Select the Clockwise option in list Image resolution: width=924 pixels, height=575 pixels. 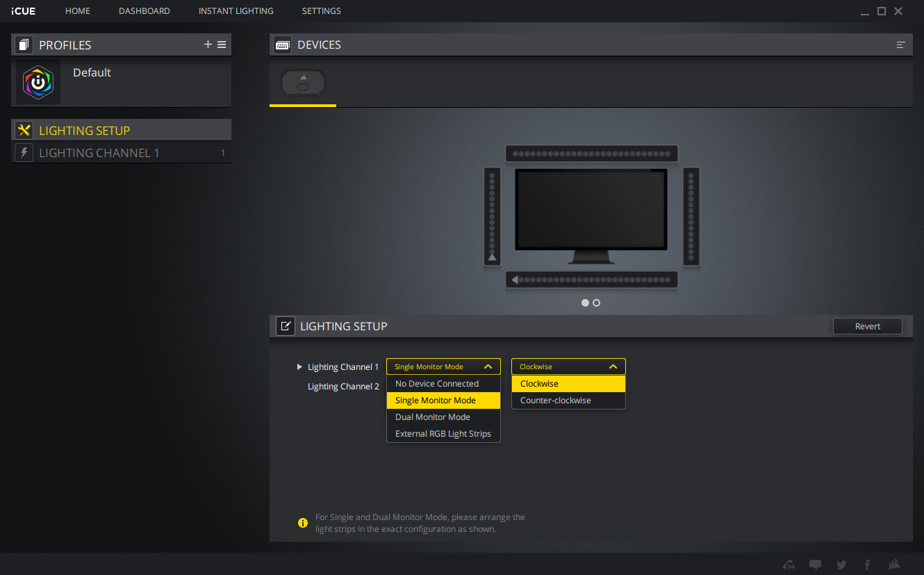(568, 384)
